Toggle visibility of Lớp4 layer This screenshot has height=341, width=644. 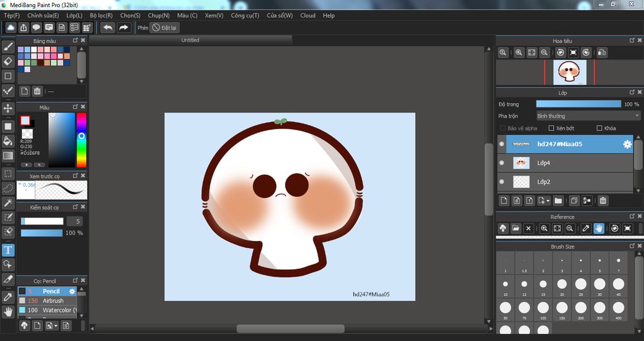(x=501, y=163)
